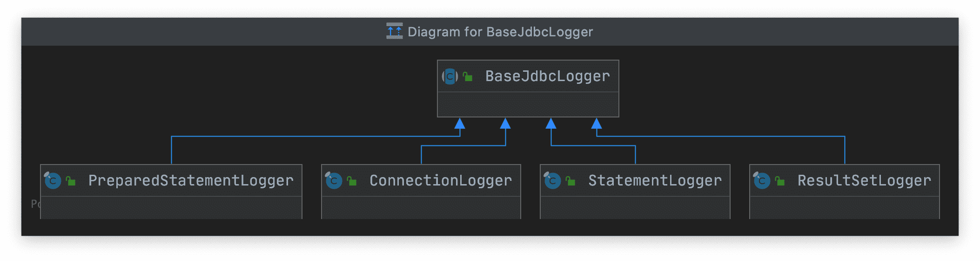980x261 pixels.
Task: Click the green visibility lock icon beside BaseJdbcLogger
Action: [468, 76]
